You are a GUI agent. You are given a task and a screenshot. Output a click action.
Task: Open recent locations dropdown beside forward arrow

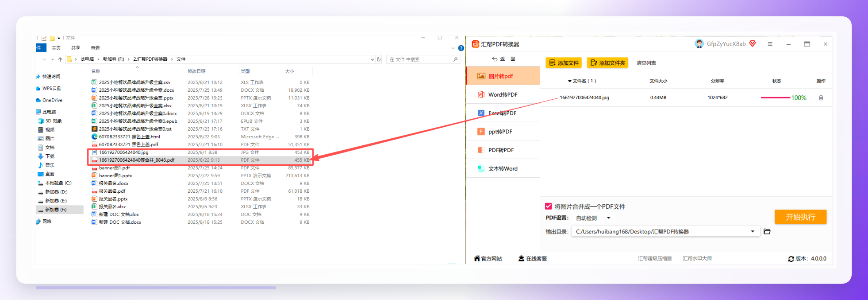[53, 59]
